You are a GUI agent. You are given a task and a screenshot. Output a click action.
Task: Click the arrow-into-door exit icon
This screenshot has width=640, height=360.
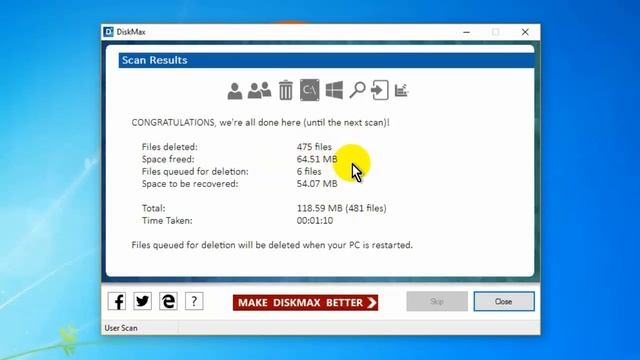pos(380,90)
